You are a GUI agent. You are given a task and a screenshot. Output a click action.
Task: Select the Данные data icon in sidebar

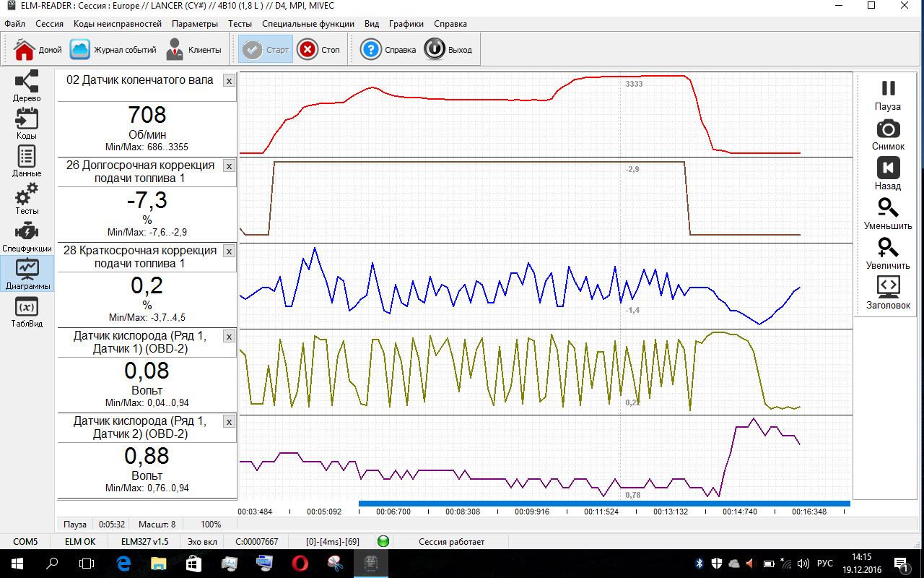point(27,160)
